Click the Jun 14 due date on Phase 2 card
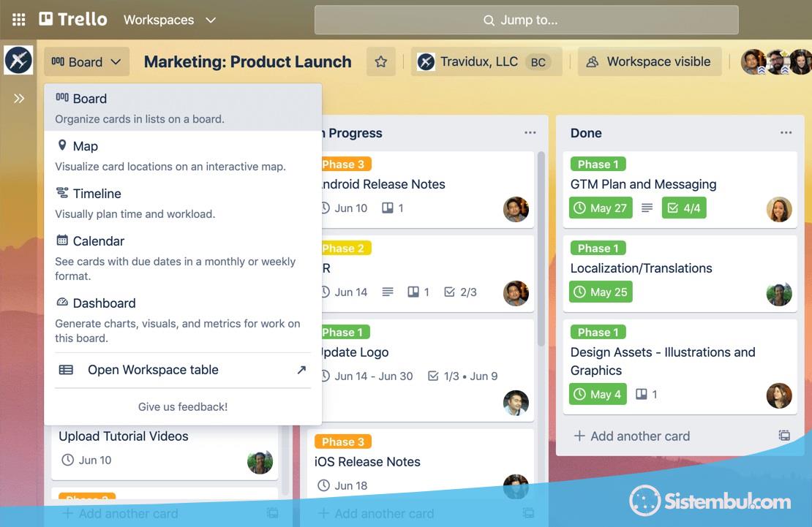This screenshot has width=812, height=527. click(344, 292)
